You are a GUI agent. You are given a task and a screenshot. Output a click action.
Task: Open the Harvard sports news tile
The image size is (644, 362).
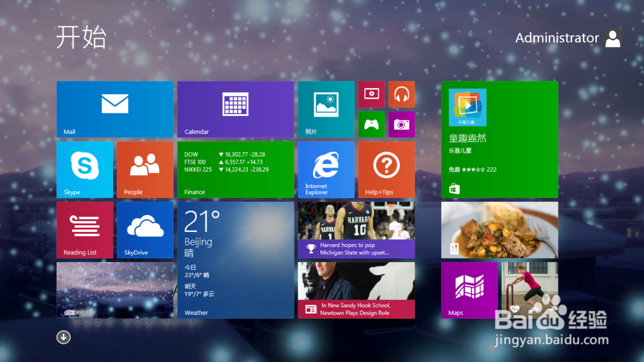tap(357, 230)
